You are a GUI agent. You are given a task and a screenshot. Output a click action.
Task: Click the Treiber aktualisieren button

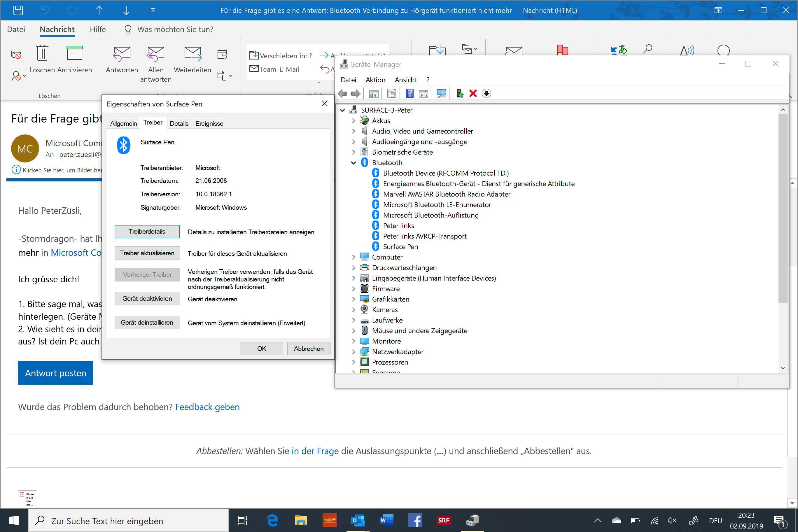click(147, 253)
